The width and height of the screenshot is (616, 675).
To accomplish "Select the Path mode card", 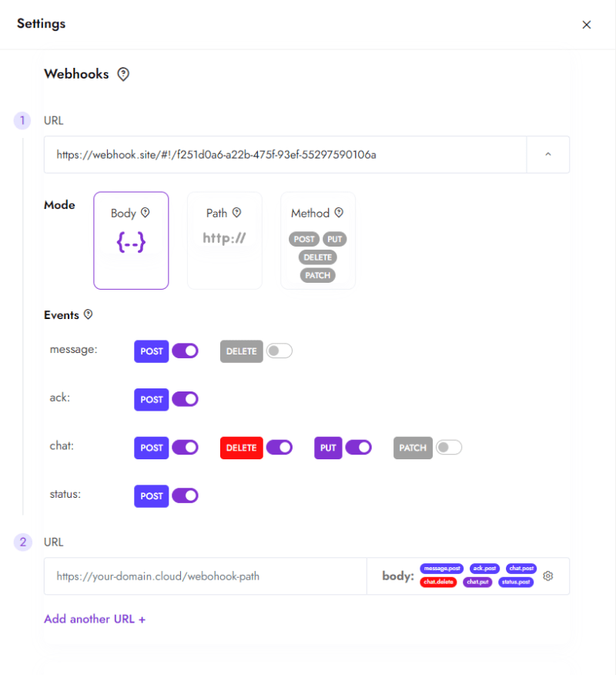I will click(224, 240).
